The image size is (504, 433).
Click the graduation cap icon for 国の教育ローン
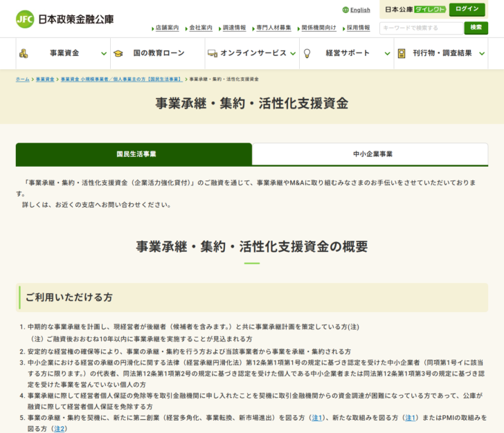(118, 53)
